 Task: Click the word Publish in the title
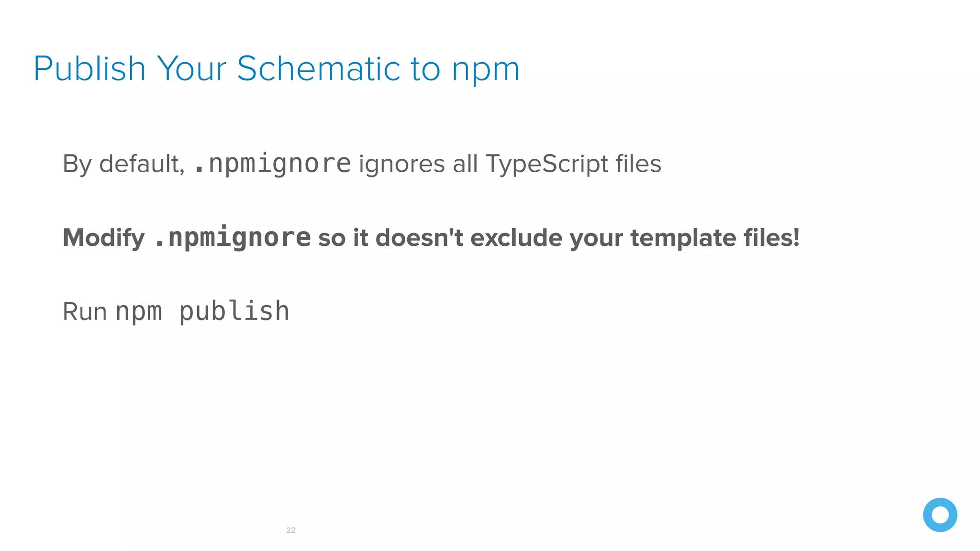(89, 69)
